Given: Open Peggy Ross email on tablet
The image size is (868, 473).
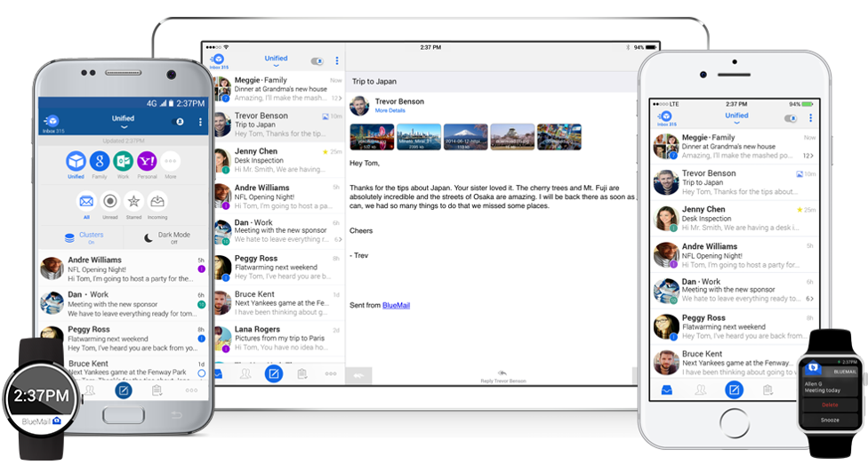Looking at the screenshot, I should (279, 268).
